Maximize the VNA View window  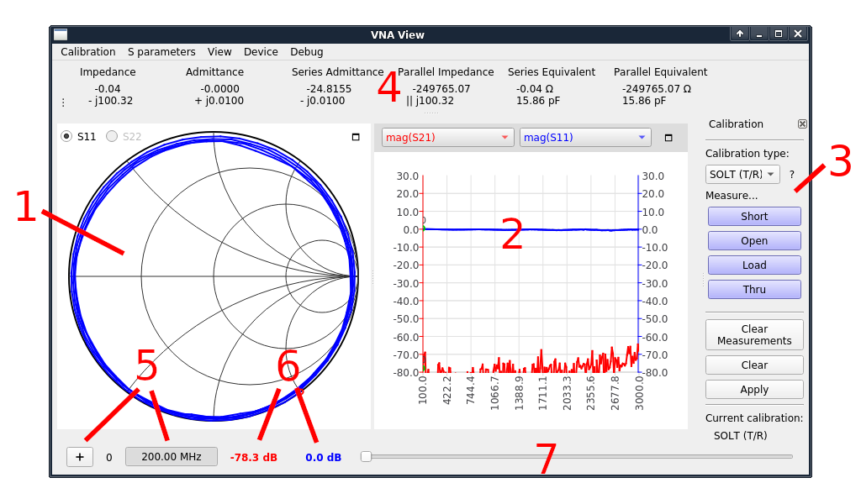779,34
